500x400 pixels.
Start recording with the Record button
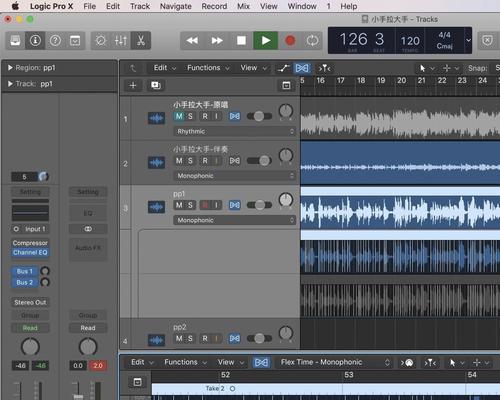(290, 41)
